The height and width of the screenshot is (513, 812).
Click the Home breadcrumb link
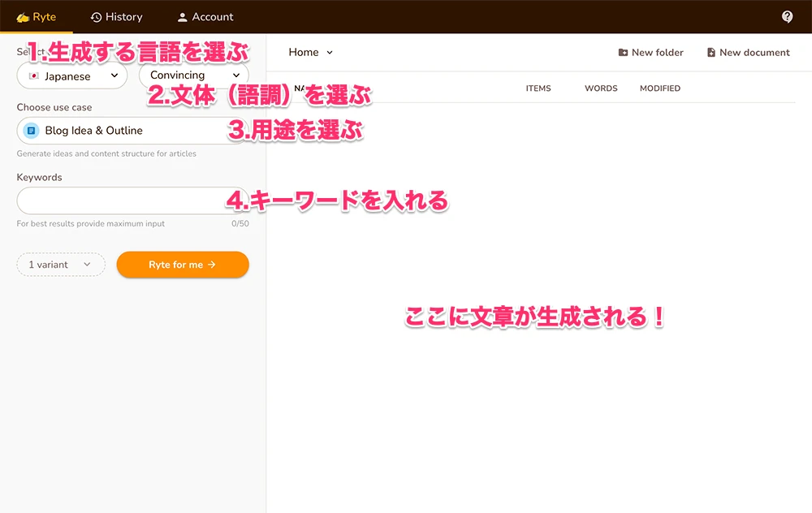304,52
